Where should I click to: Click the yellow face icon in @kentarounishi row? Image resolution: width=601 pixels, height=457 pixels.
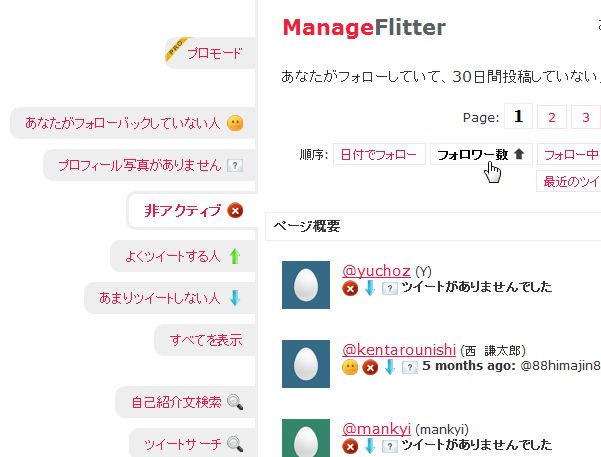(x=350, y=367)
